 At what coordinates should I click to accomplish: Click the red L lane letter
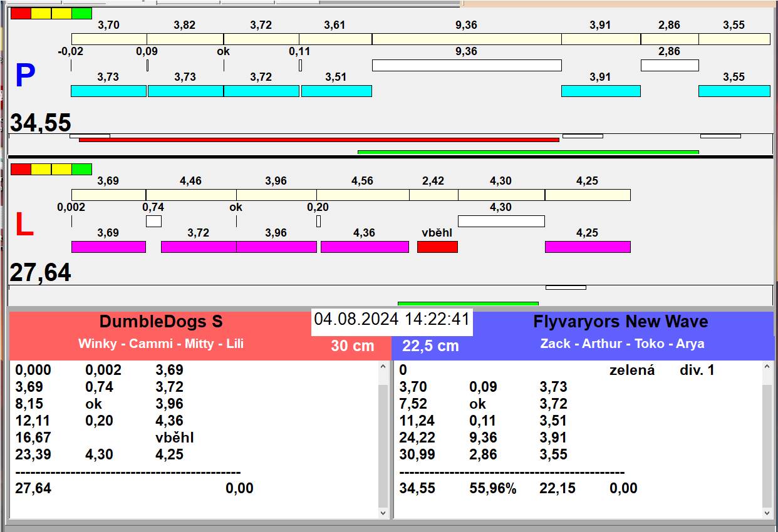(x=24, y=225)
